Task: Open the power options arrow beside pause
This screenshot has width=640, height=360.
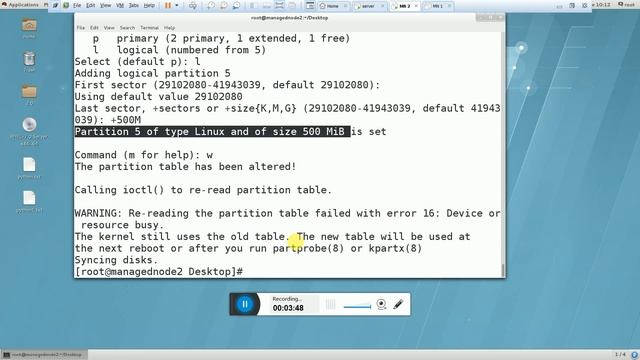Action: click(177, 5)
